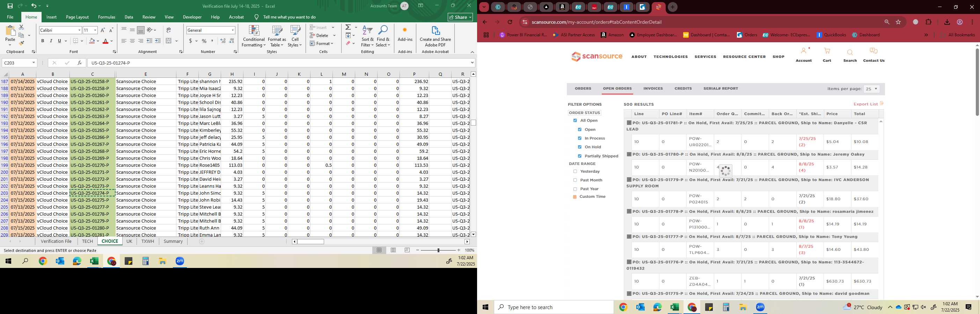Open the SERIAL# REPORT tab
Viewport: 980px width, 314px height.
click(x=721, y=89)
